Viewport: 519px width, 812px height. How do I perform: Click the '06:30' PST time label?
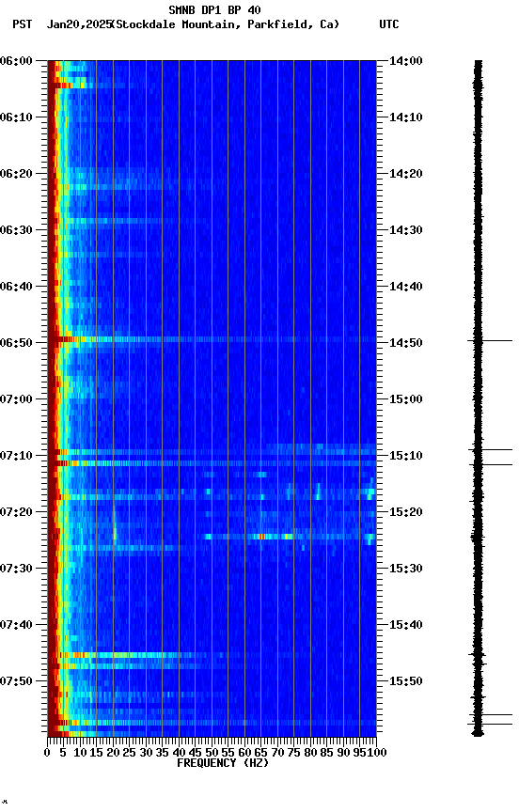pos(16,230)
